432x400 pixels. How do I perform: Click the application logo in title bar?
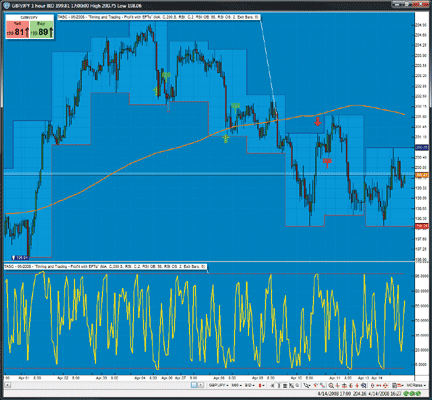pos(6,6)
